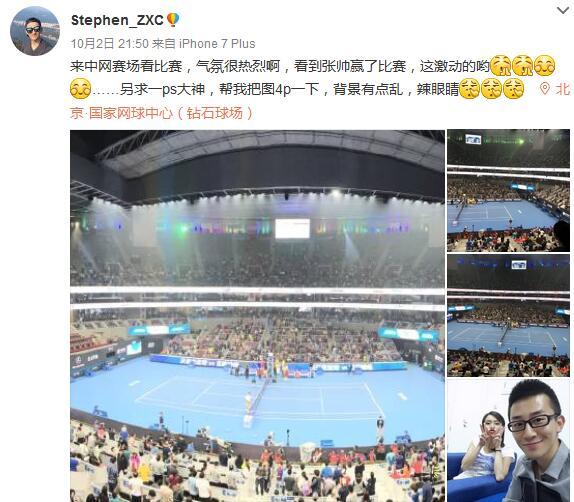Click the last crying emoji after 辣眼睛
Image resolution: width=574 pixels, height=502 pixels.
(x=513, y=89)
